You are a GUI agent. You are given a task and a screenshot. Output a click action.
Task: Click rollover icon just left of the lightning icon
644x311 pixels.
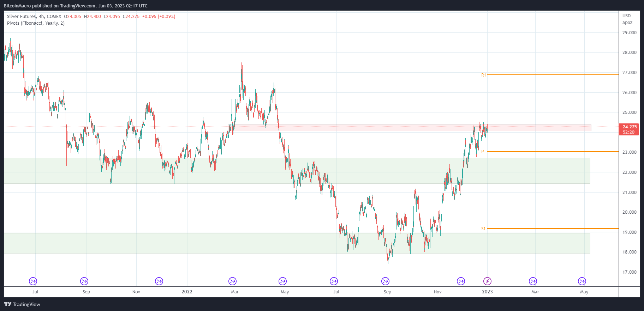[x=461, y=281]
